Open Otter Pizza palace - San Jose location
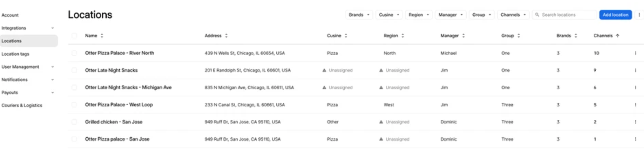This screenshot has height=155, width=644. pyautogui.click(x=117, y=139)
